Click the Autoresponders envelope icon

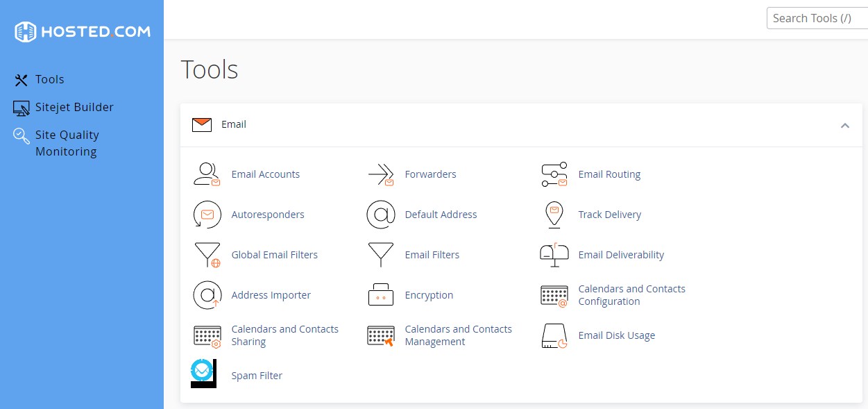207,215
